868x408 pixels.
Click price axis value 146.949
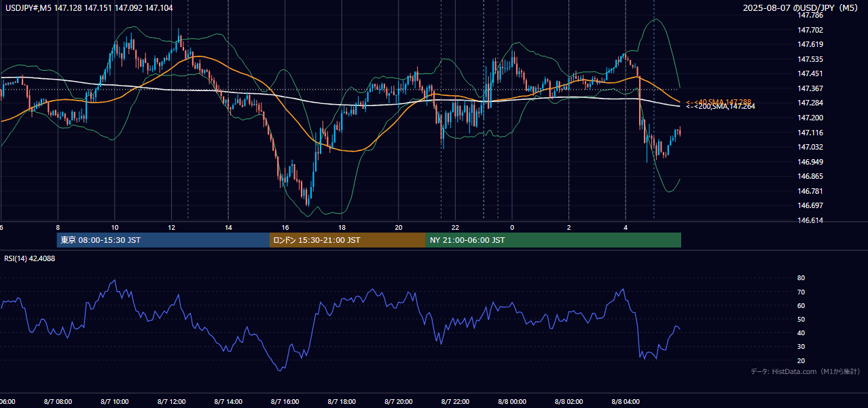(810, 162)
